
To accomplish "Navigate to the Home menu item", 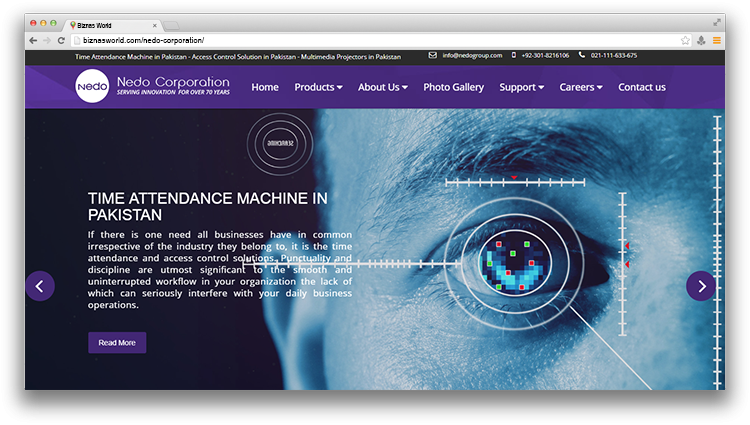I will [x=265, y=87].
